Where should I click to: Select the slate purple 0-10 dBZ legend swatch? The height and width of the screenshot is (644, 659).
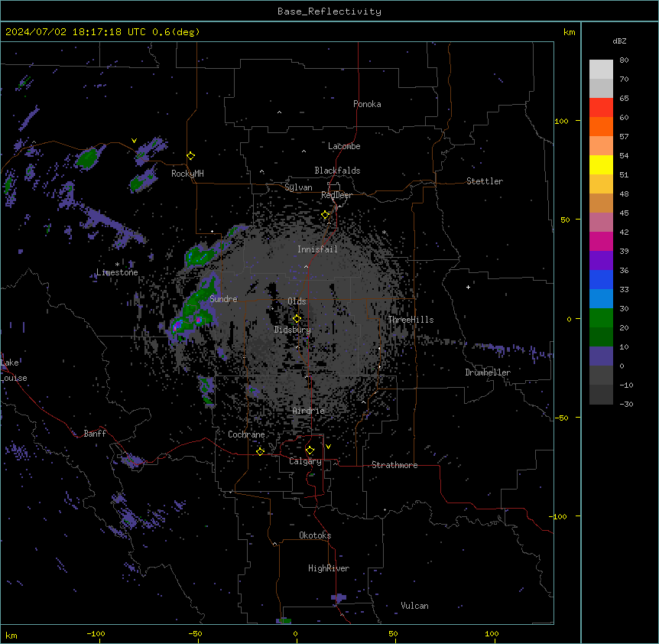(x=601, y=356)
